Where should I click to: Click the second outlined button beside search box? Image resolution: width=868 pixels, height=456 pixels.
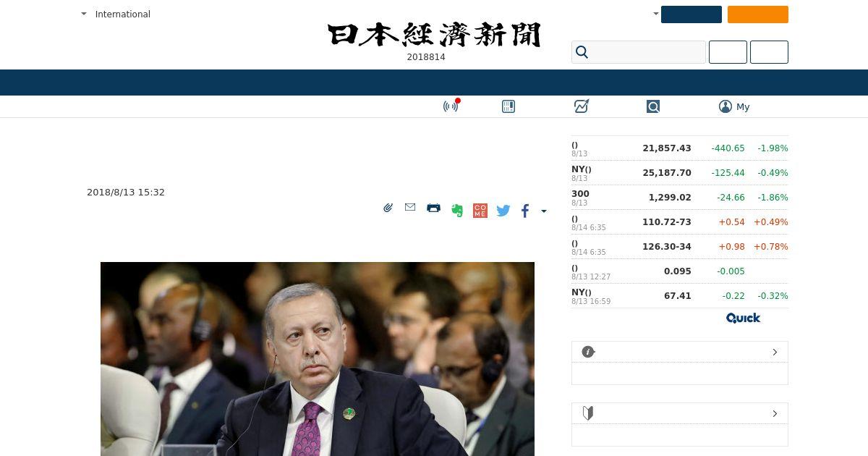click(769, 52)
